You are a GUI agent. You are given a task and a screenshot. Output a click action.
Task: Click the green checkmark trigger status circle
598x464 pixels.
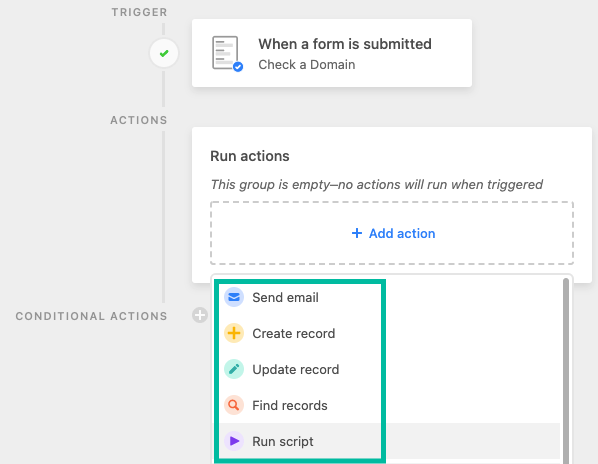pyautogui.click(x=164, y=53)
